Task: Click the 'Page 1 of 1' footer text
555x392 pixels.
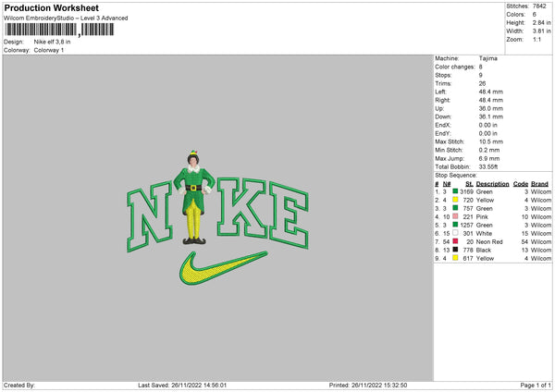Action: pos(536,386)
